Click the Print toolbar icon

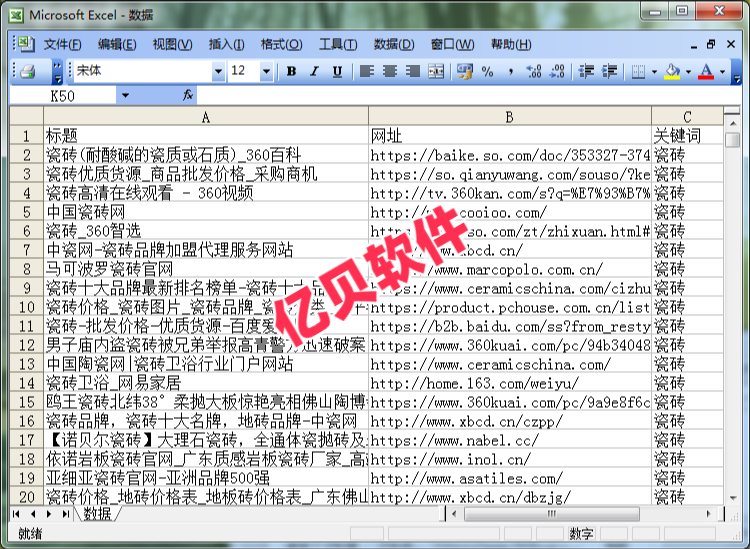click(28, 72)
